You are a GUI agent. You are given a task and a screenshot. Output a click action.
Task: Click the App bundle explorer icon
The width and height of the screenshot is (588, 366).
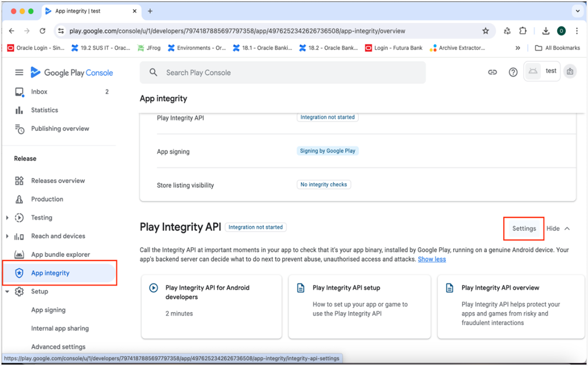pos(19,255)
